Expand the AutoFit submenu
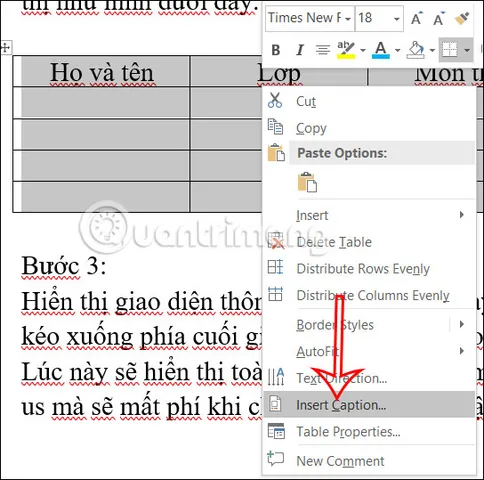The height and width of the screenshot is (480, 484). tap(369, 351)
